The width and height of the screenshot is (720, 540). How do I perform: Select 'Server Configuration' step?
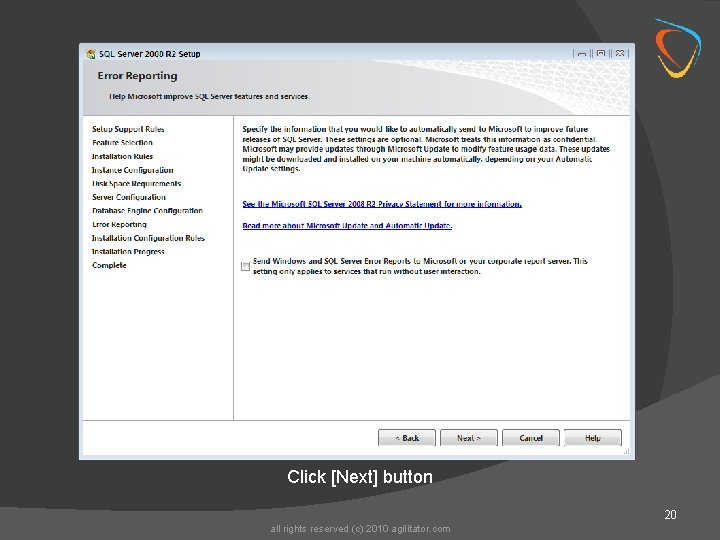pyautogui.click(x=129, y=197)
